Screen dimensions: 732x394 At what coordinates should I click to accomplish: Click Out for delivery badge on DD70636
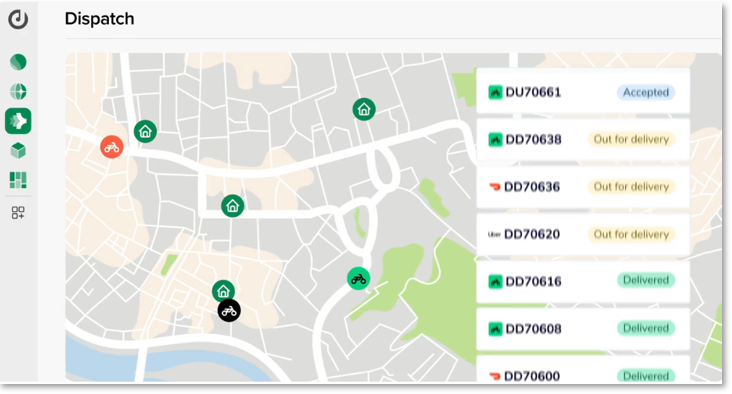click(x=631, y=187)
